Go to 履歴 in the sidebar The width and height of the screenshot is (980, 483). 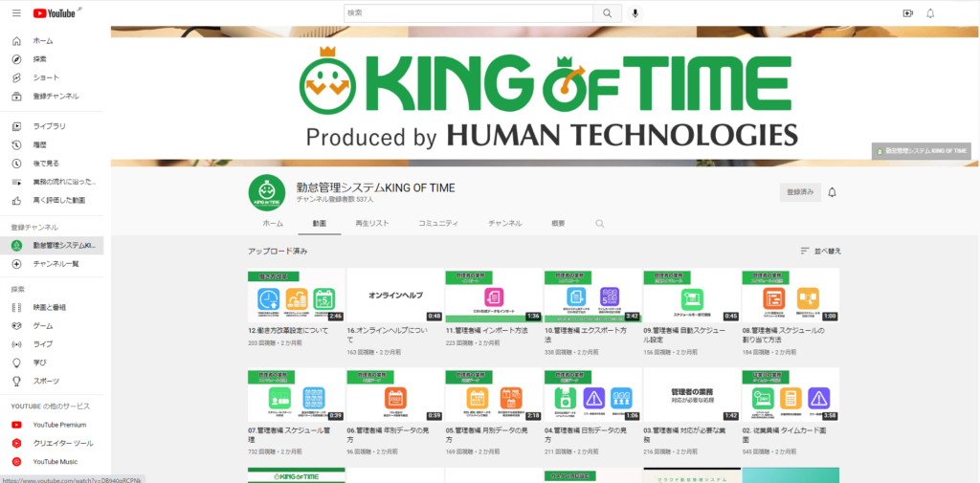(40, 144)
